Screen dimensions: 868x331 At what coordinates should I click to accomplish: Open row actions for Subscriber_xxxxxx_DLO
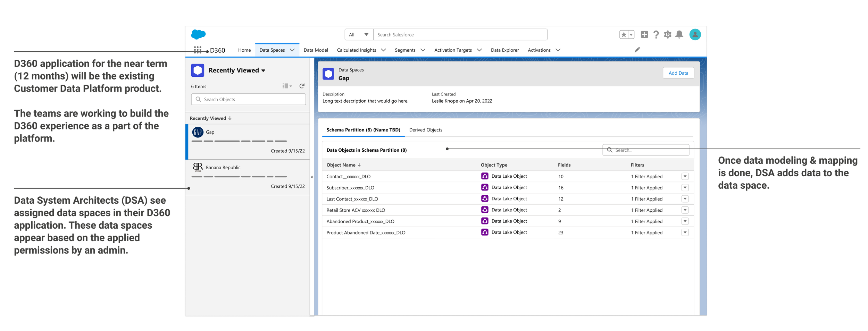pos(685,188)
